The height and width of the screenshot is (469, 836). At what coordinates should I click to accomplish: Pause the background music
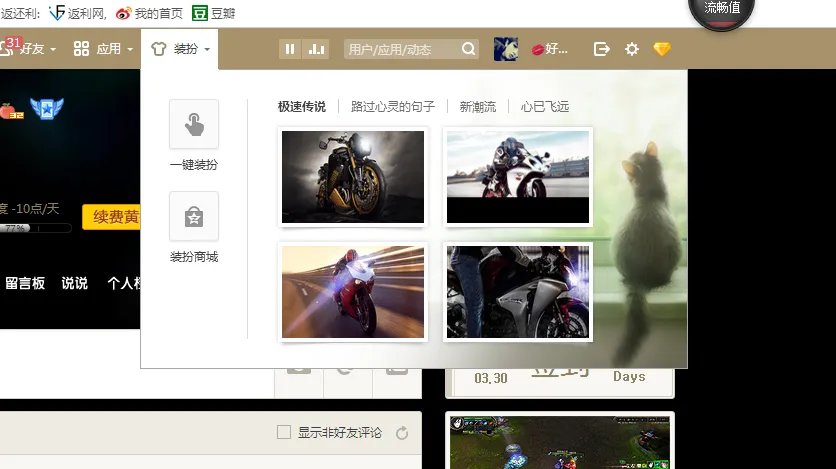pyautogui.click(x=290, y=49)
